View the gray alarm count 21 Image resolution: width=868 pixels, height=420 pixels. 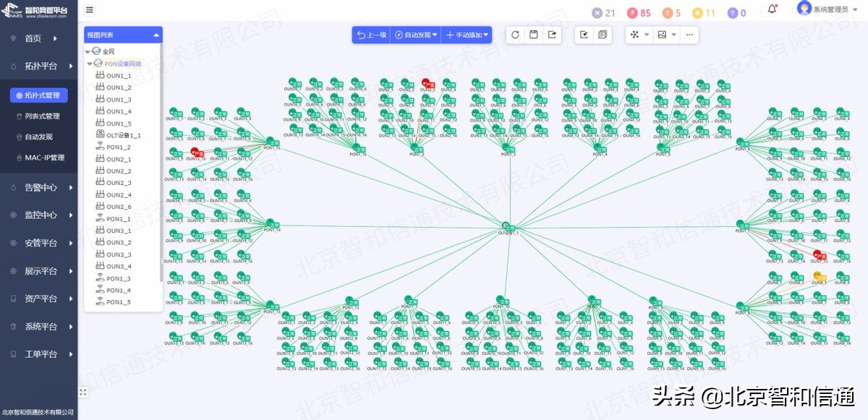point(603,13)
